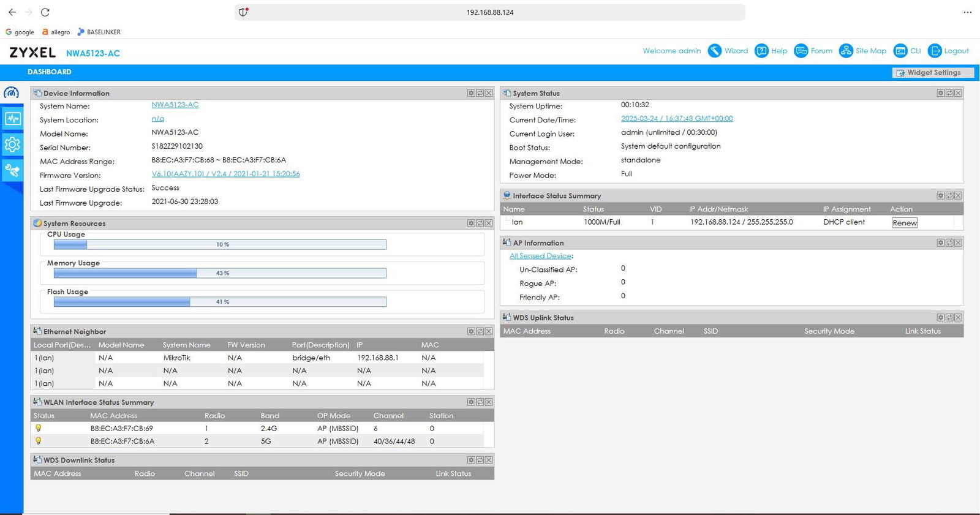980x515 pixels.
Task: Click the ZYXEL logo
Action: coord(32,53)
